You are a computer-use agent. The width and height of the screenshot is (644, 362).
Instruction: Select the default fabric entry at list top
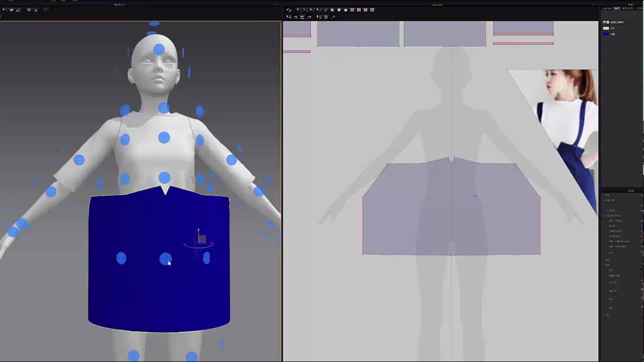(613, 22)
